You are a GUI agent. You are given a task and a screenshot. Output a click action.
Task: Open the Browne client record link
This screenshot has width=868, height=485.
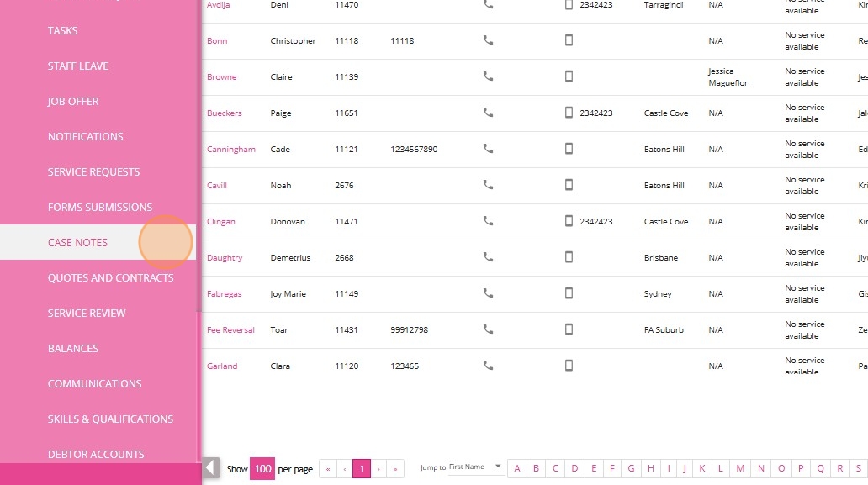pyautogui.click(x=221, y=76)
